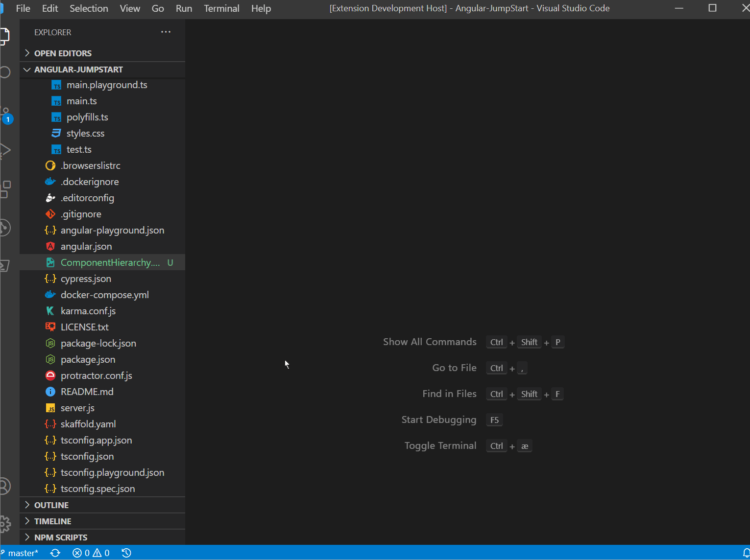Open the Accounts icon in activity bar

tap(5, 486)
